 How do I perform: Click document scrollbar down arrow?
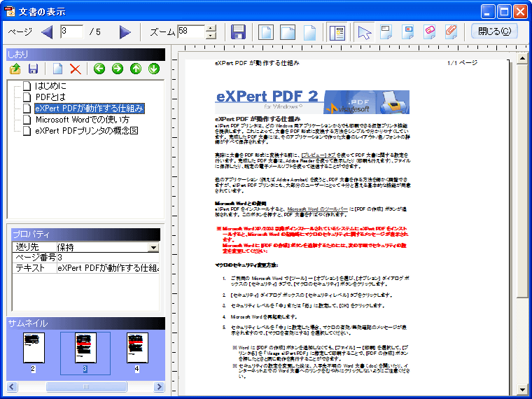(x=522, y=390)
